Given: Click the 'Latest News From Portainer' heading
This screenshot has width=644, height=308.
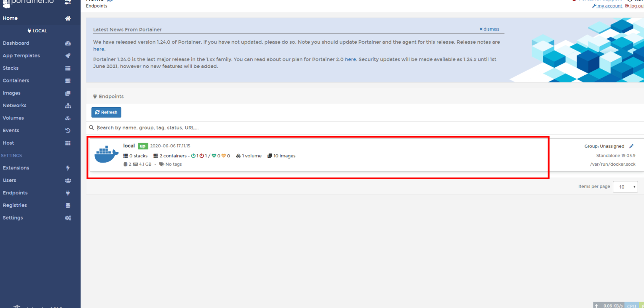Looking at the screenshot, I should coord(128,29).
